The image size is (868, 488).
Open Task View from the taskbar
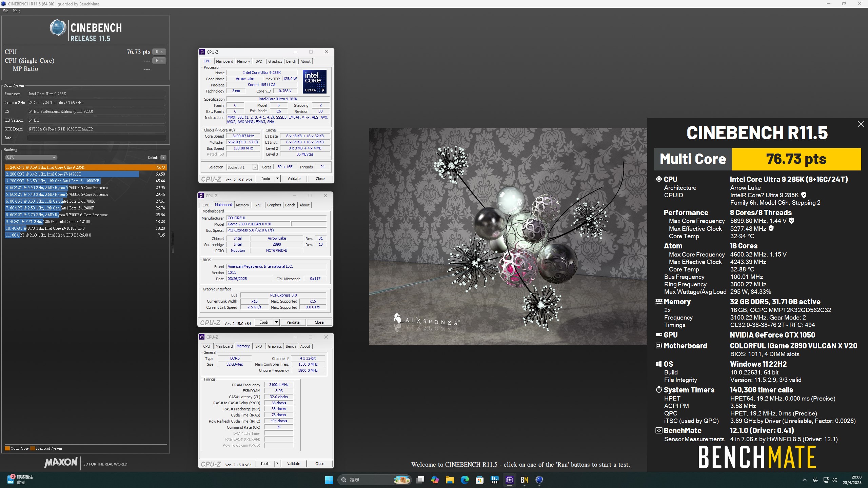click(x=420, y=480)
